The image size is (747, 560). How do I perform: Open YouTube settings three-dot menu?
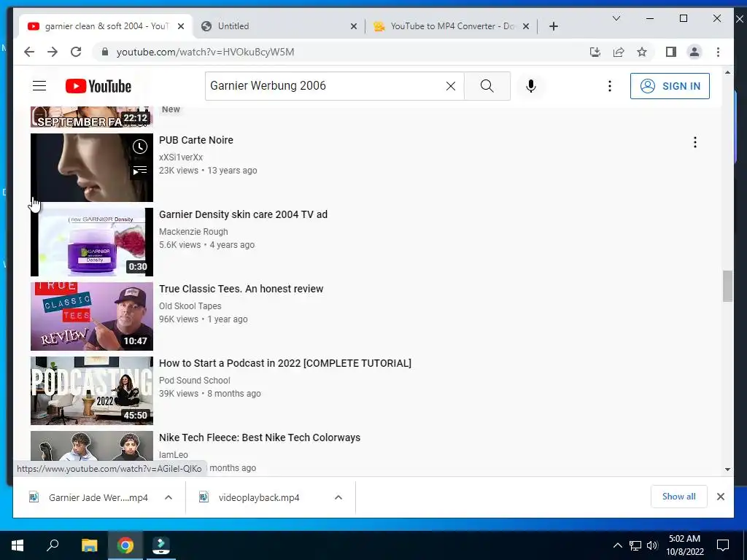[609, 86]
